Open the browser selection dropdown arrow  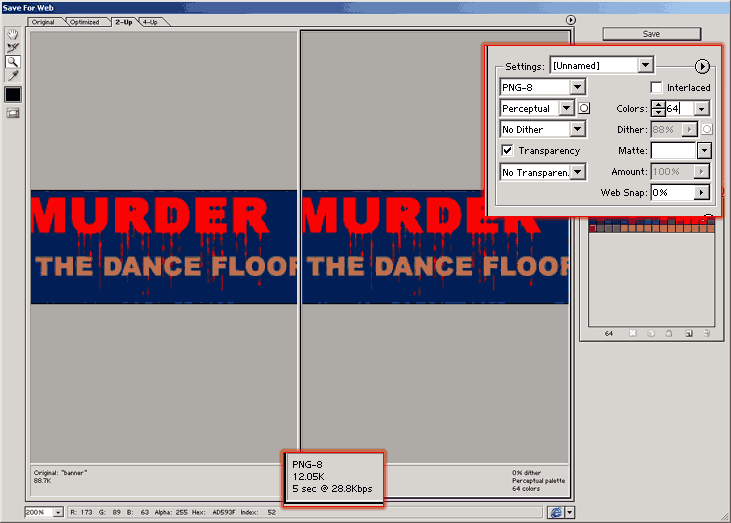pyautogui.click(x=570, y=512)
